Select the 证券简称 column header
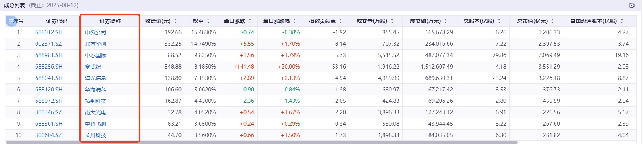644x144 pixels. 110,21
